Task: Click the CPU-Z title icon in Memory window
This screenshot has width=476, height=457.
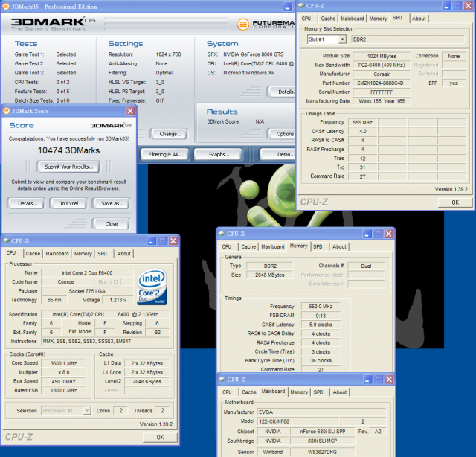Action: pyautogui.click(x=222, y=234)
